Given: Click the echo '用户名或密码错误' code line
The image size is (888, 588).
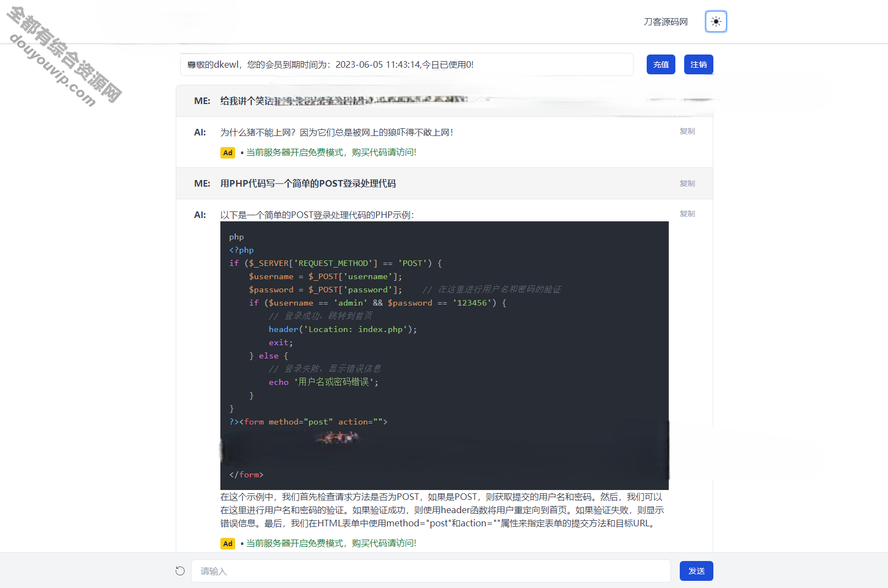Looking at the screenshot, I should click(x=323, y=382).
